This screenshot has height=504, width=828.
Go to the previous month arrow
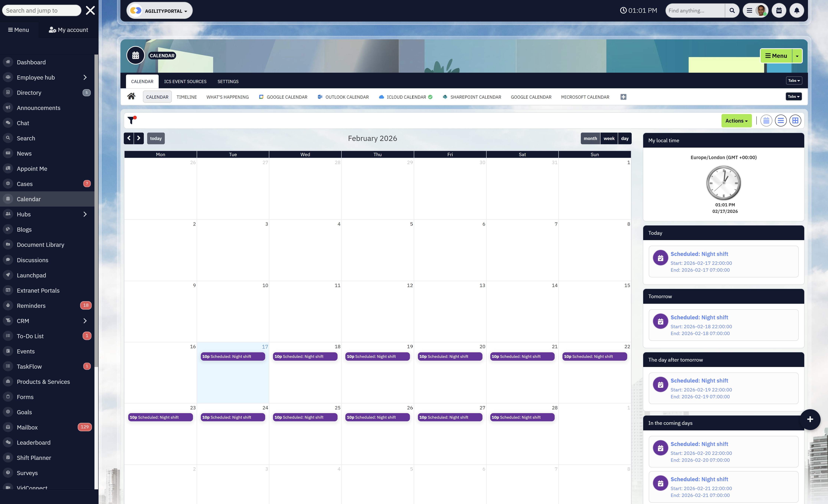[129, 138]
